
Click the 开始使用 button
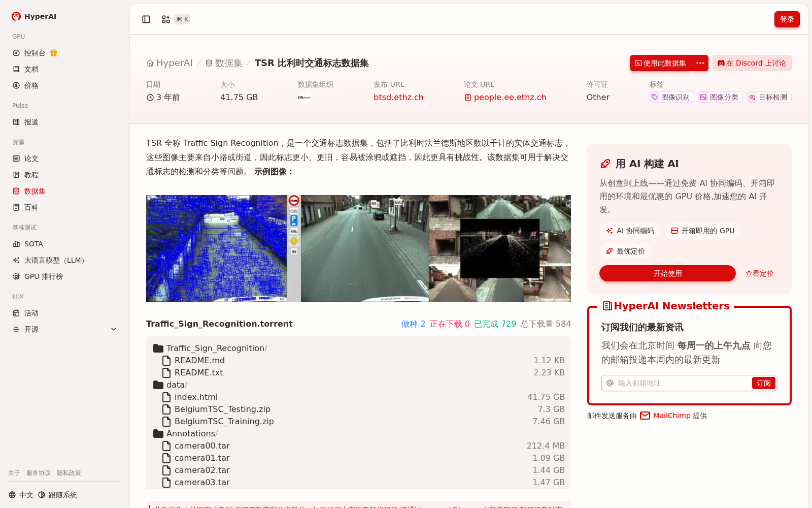667,273
